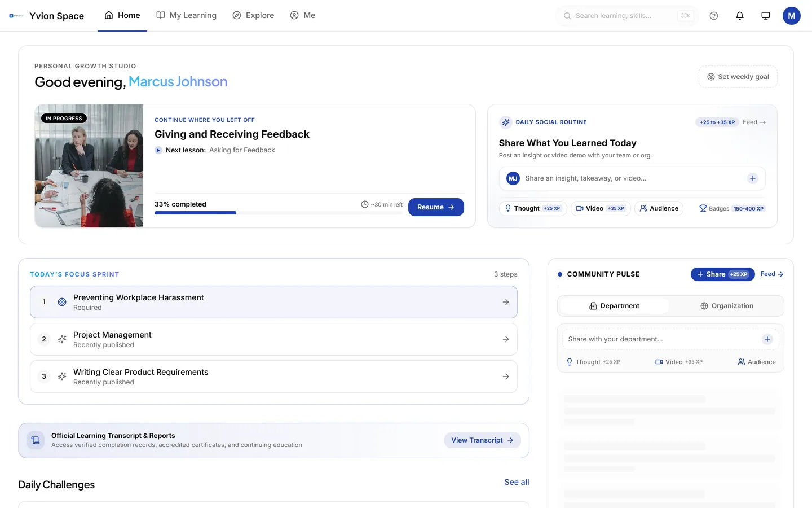The height and width of the screenshot is (508, 812).
Task: Click the plus icon in department share box
Action: click(x=767, y=339)
